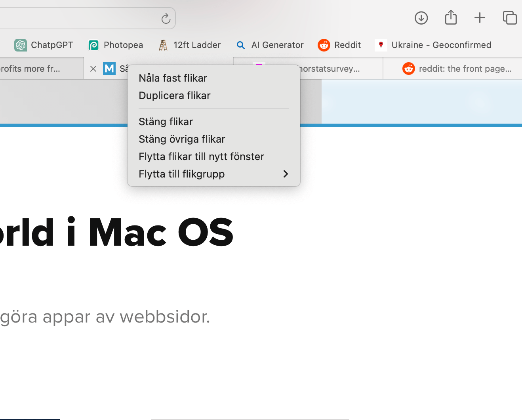The image size is (522, 420).
Task: Expand the Flytta till flikgrupp submenu
Action: 181,174
